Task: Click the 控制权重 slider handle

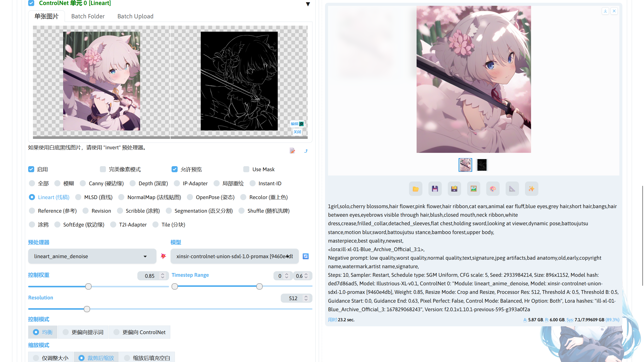Action: tap(88, 286)
